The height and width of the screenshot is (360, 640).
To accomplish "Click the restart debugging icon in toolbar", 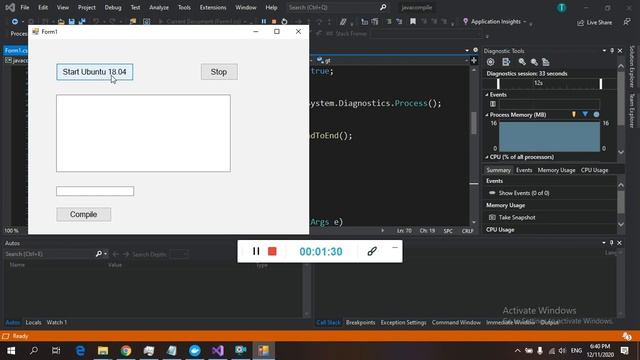I will tap(284, 21).
